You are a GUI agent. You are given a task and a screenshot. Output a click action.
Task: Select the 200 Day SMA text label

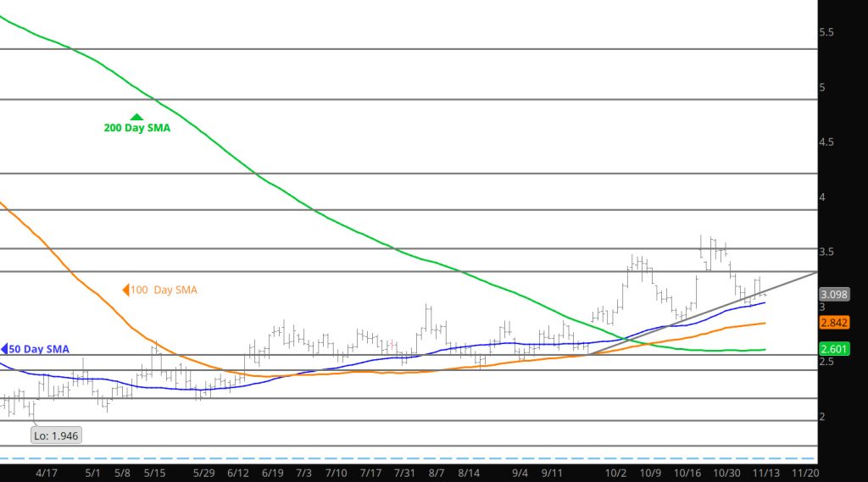[136, 128]
